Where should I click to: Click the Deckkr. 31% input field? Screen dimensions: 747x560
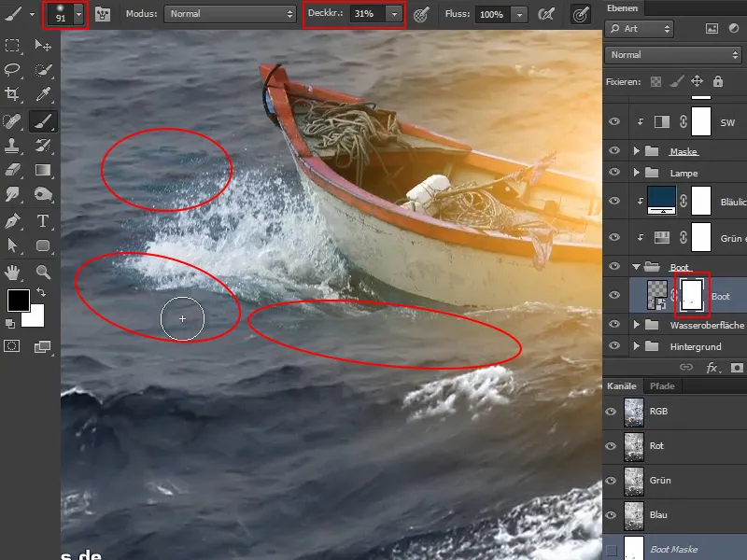point(367,14)
